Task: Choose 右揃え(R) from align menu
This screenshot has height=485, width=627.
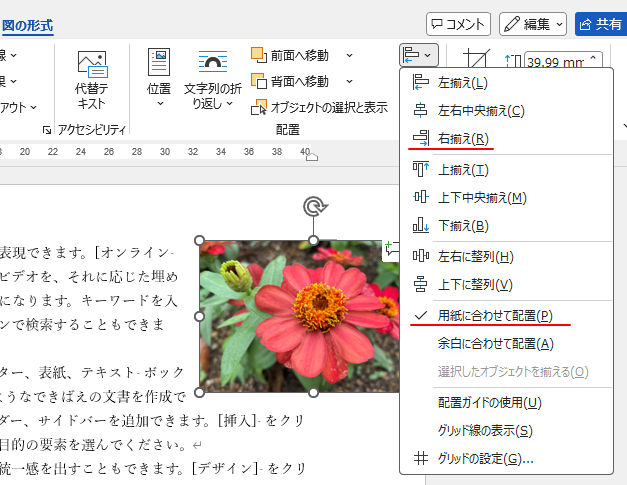Action: (506, 138)
